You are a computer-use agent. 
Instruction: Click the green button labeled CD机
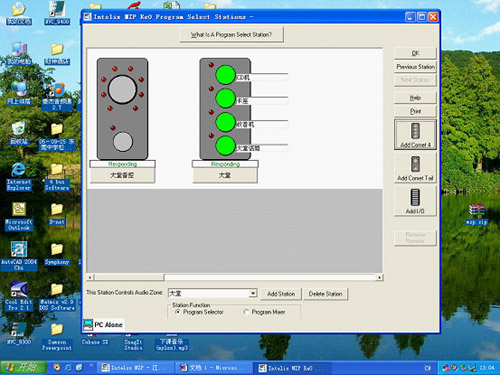[x=225, y=75]
